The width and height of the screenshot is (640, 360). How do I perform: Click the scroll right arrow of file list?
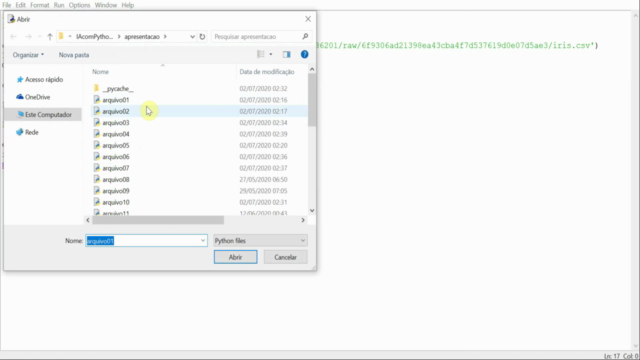click(x=303, y=220)
